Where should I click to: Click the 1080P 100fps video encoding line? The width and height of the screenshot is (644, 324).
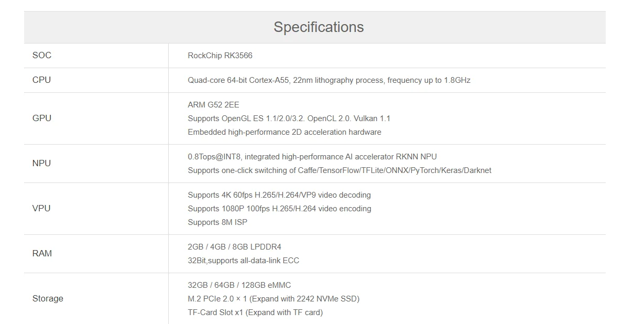point(279,209)
